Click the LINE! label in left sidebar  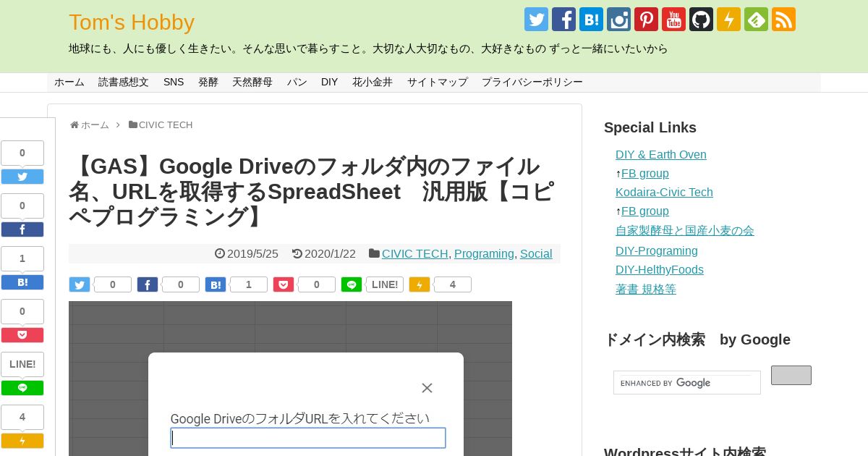[x=22, y=364]
